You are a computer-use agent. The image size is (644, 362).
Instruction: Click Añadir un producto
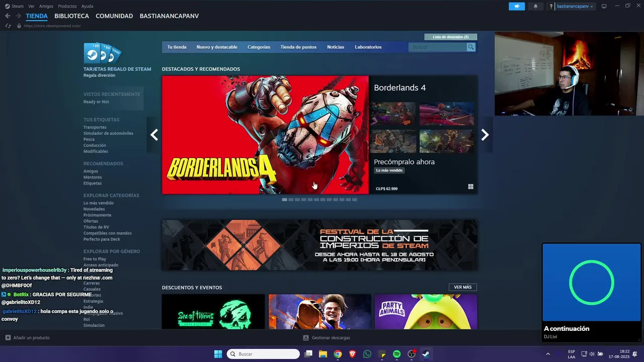31,338
